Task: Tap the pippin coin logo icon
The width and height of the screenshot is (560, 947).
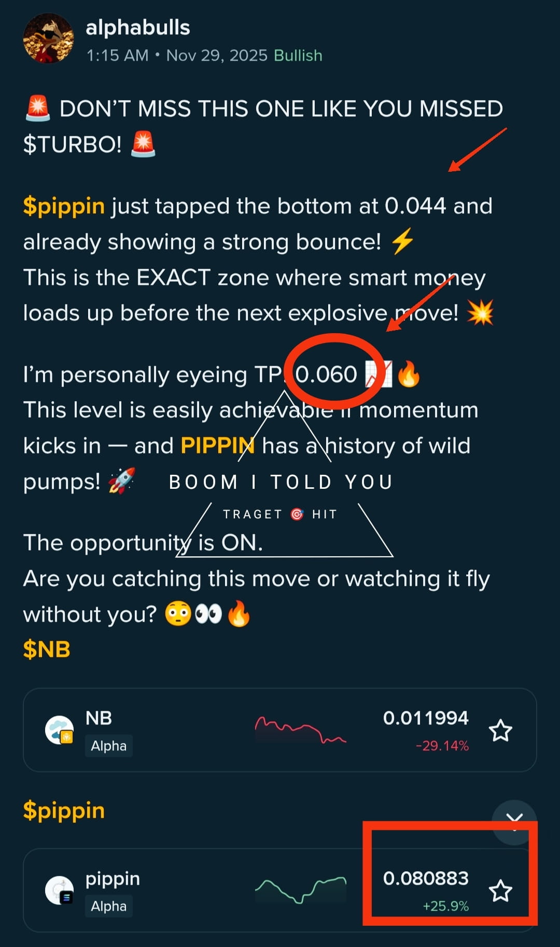Action: click(x=59, y=890)
